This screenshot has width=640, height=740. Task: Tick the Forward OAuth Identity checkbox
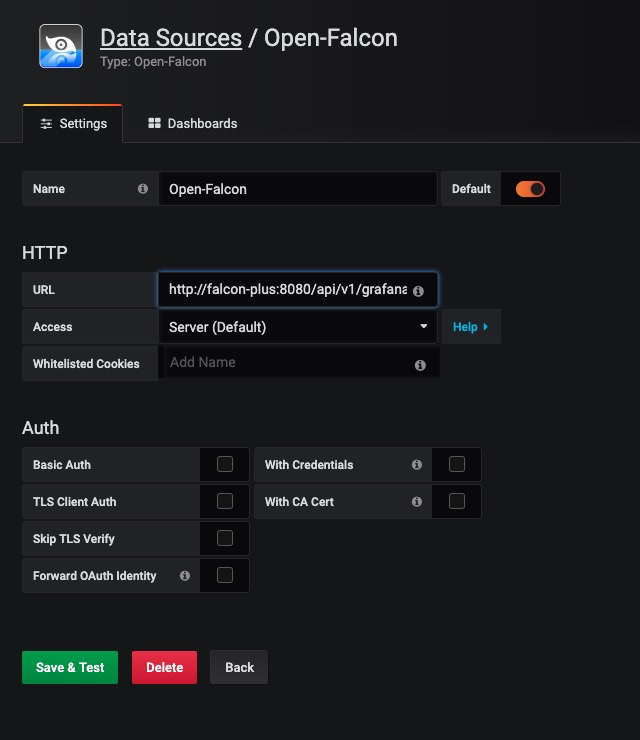pos(225,575)
